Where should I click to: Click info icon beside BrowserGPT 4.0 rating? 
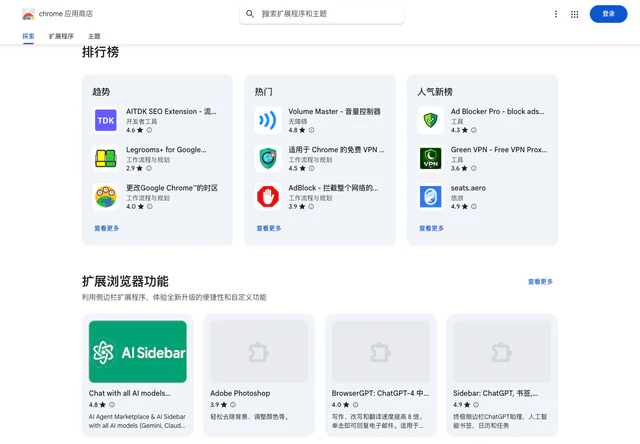click(x=356, y=405)
